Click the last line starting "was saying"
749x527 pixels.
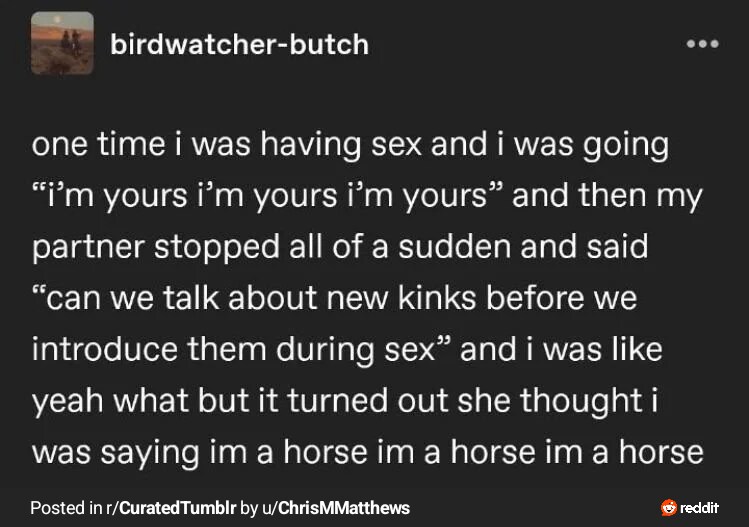367,451
